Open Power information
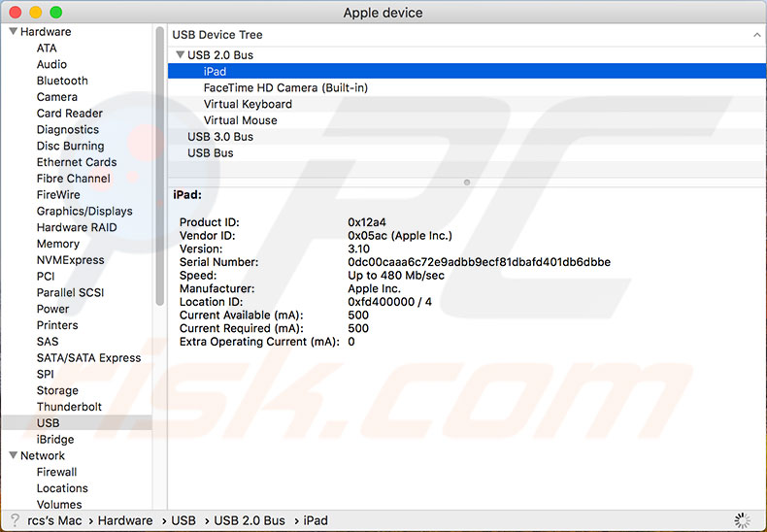This screenshot has height=532, width=767. pyautogui.click(x=52, y=309)
